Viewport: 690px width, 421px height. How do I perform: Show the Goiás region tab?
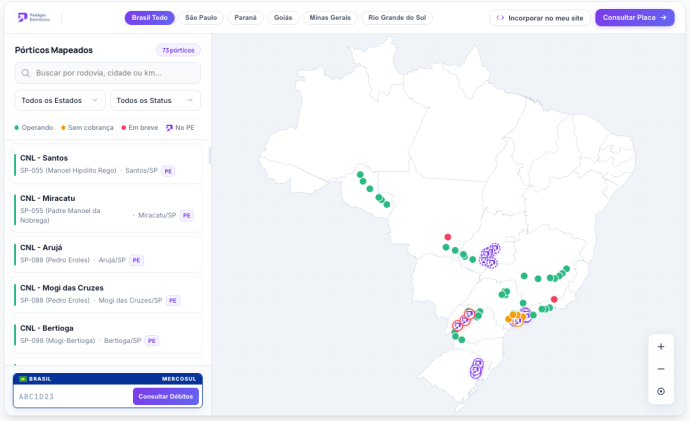click(283, 18)
